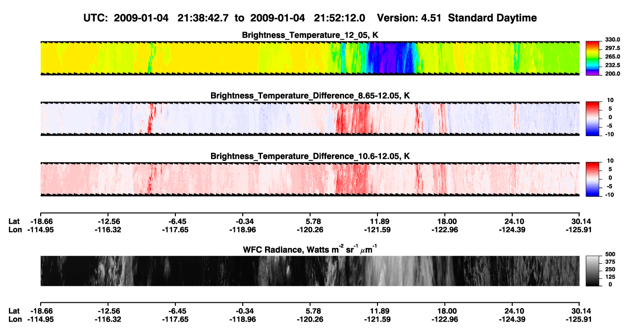Click the WFC Radiance grayscale image strip
Image resolution: width=644 pixels, height=330 pixels.
(x=310, y=271)
